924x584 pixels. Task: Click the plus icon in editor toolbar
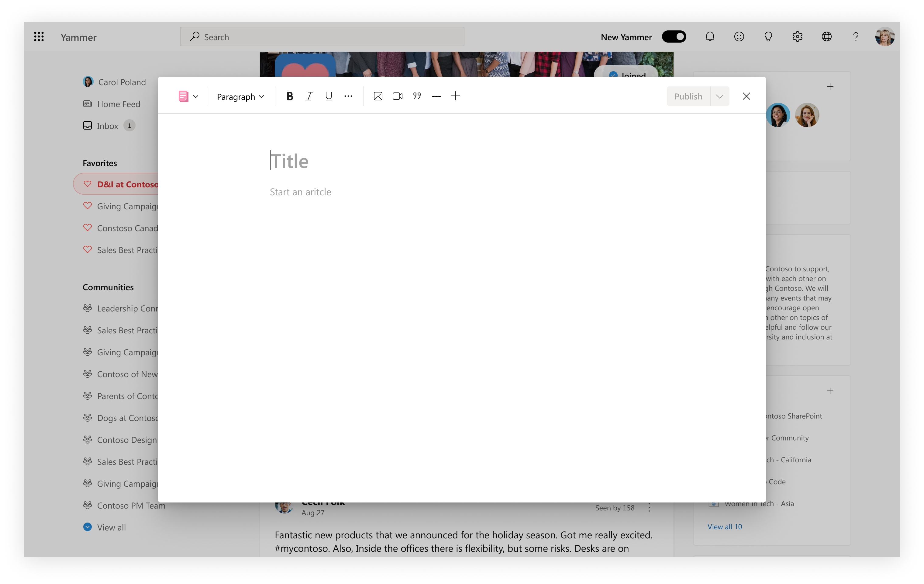pos(456,96)
